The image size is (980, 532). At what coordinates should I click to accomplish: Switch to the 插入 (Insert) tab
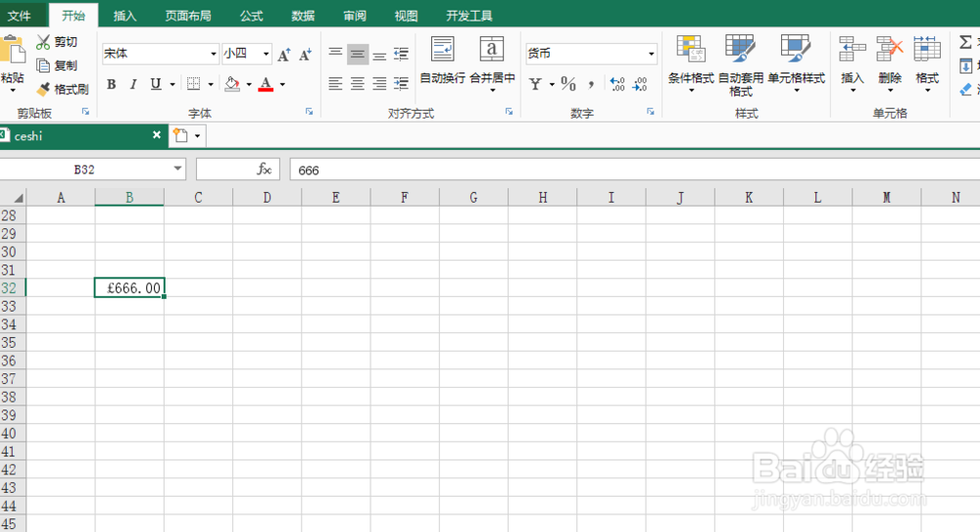(x=125, y=16)
